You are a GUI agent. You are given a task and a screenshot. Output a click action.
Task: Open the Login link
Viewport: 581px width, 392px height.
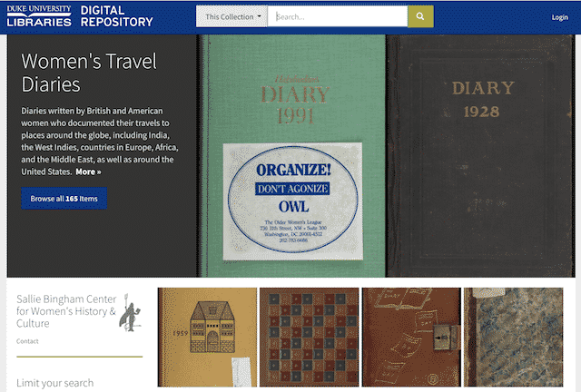pyautogui.click(x=559, y=17)
